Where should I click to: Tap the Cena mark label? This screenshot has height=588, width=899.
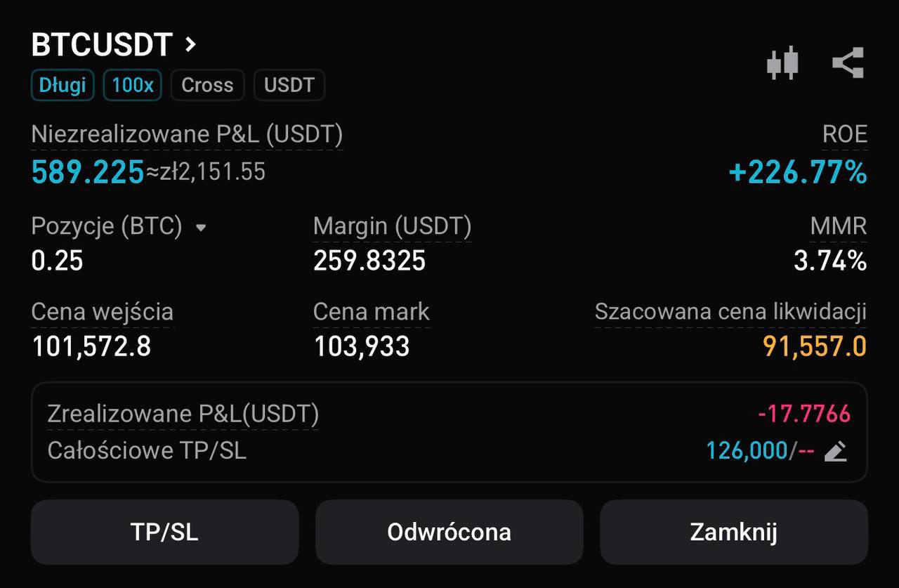371,311
